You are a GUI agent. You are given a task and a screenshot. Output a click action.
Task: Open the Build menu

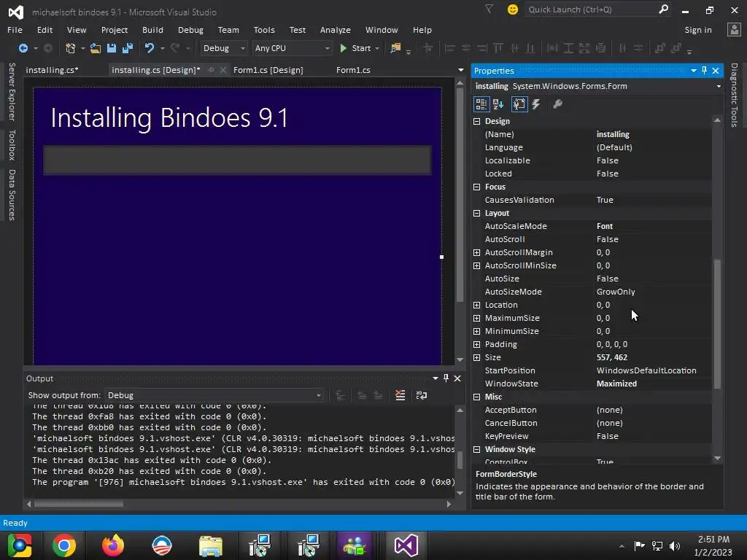[x=152, y=30]
